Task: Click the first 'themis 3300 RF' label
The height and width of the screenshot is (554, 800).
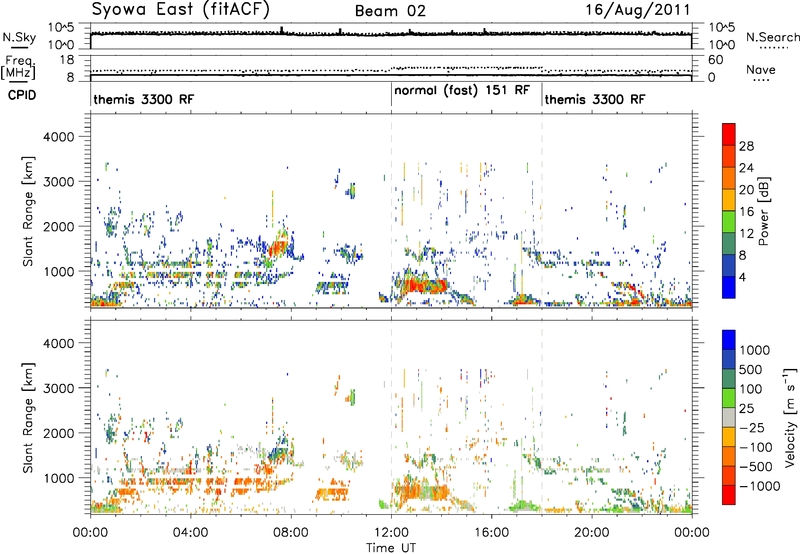Action: tap(144, 99)
